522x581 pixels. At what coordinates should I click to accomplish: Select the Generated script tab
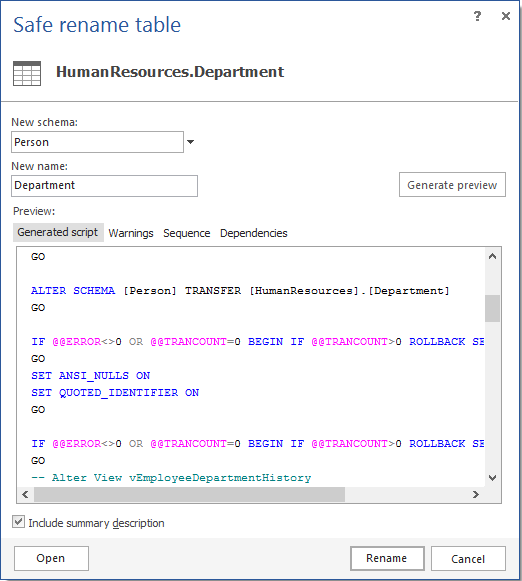pyautogui.click(x=58, y=232)
